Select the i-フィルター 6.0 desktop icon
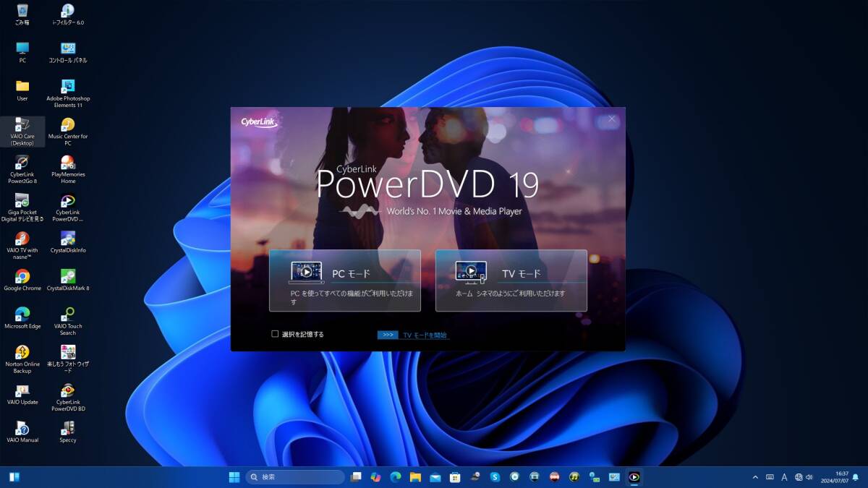This screenshot has width=868, height=488. pos(68,14)
